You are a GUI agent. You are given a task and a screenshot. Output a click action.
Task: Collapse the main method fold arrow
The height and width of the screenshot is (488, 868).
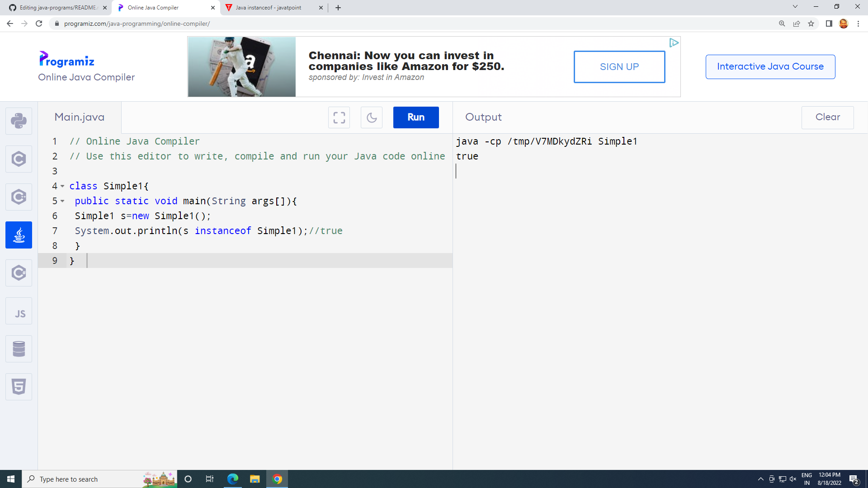click(x=62, y=201)
